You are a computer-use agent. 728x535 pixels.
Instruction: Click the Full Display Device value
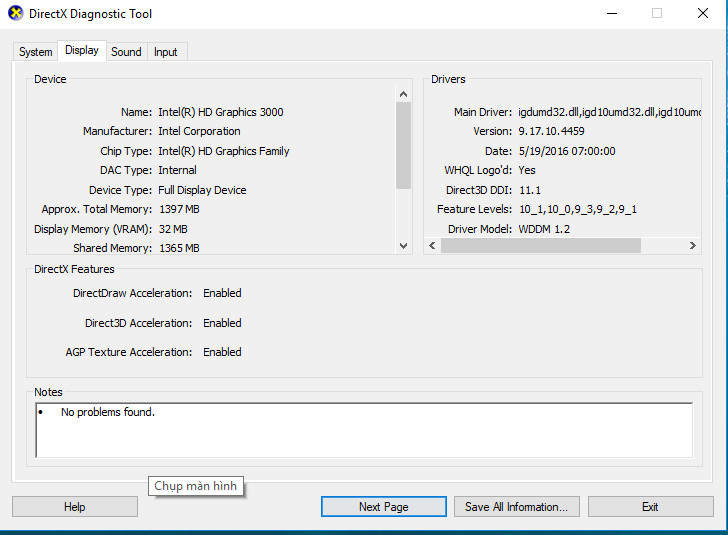202,190
